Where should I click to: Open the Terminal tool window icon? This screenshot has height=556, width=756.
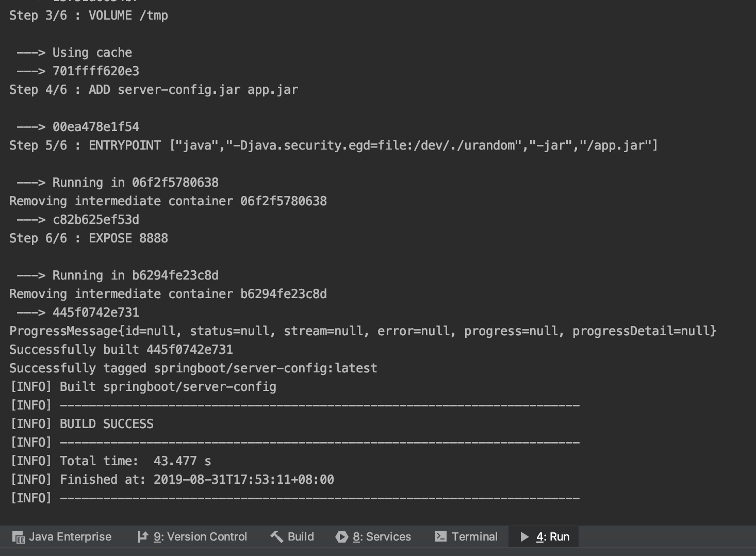click(x=441, y=536)
